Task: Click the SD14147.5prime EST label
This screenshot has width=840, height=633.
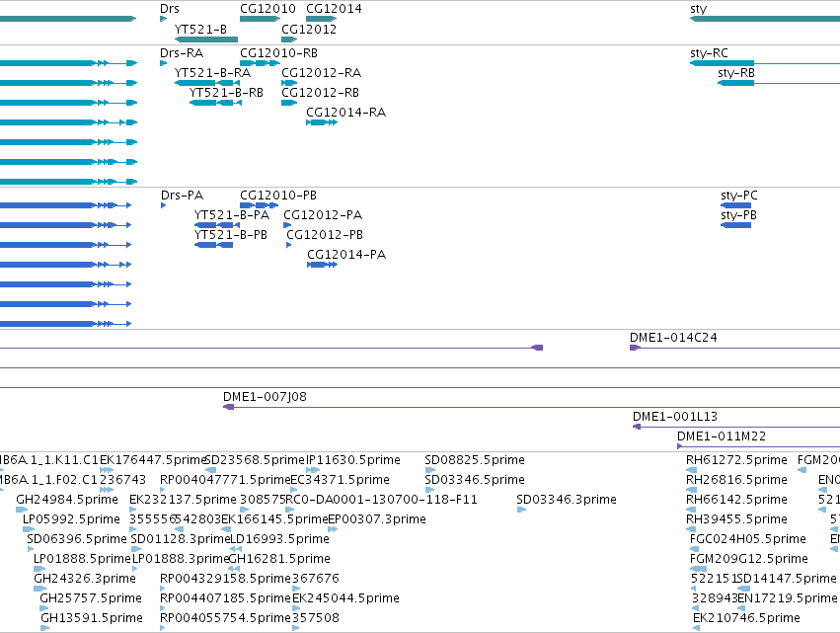Action: point(786,579)
